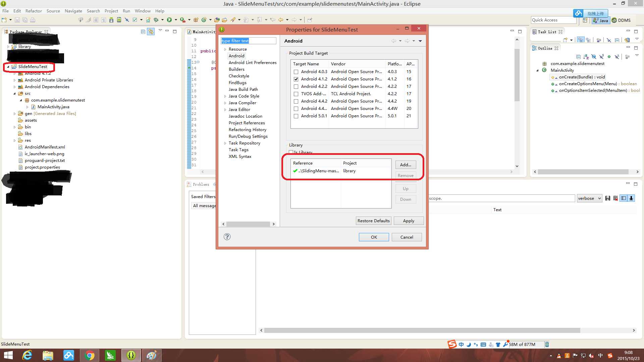Expand the Resource properties category

[x=225, y=49]
